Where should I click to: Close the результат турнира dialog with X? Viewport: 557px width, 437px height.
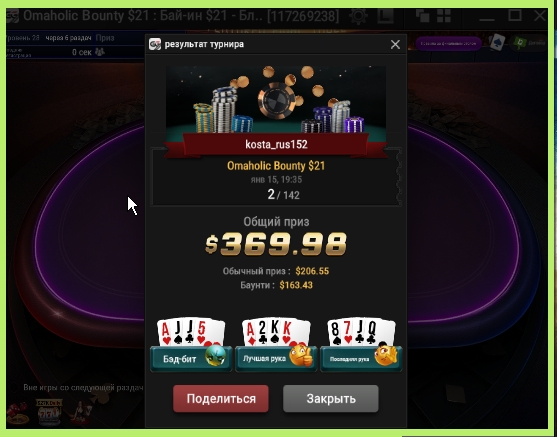coord(395,44)
